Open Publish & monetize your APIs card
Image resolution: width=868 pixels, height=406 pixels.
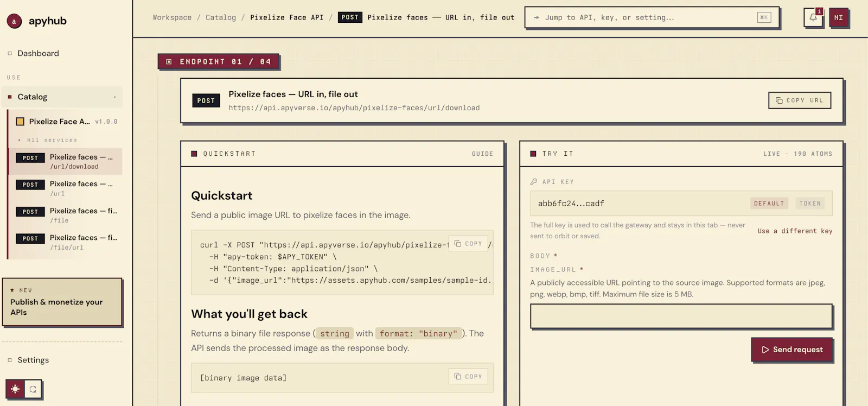[x=62, y=302]
